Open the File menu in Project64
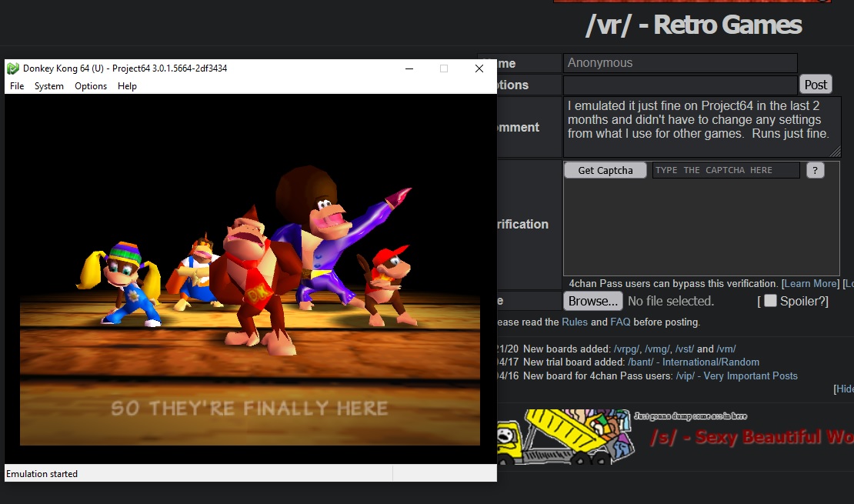This screenshot has height=504, width=854. tap(17, 86)
